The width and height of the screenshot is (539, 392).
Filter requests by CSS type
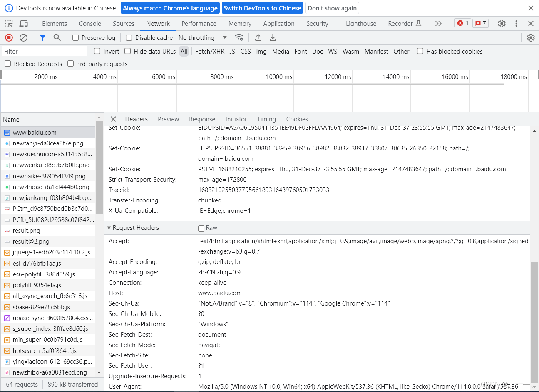click(246, 52)
